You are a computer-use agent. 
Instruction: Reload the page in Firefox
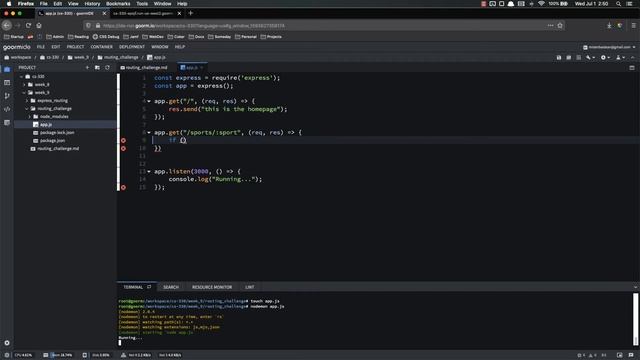coord(28,25)
